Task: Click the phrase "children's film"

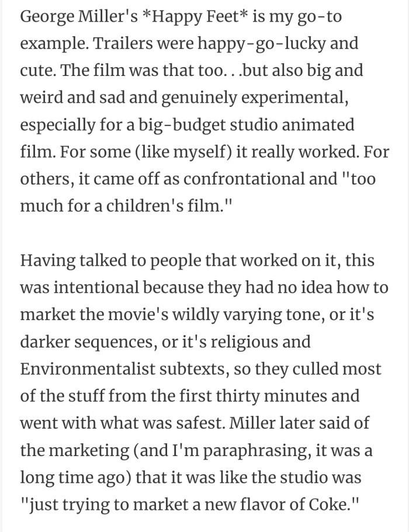Action: (x=167, y=207)
